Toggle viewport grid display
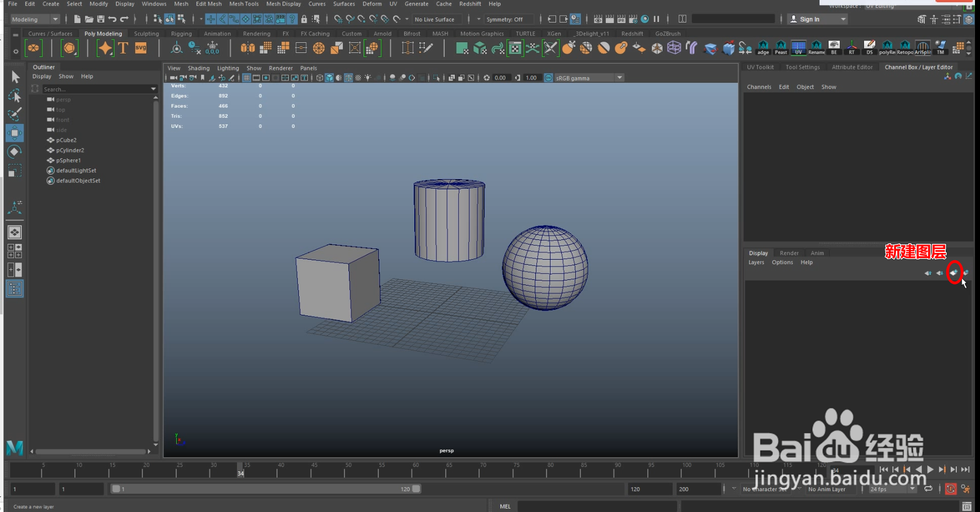 coord(247,78)
